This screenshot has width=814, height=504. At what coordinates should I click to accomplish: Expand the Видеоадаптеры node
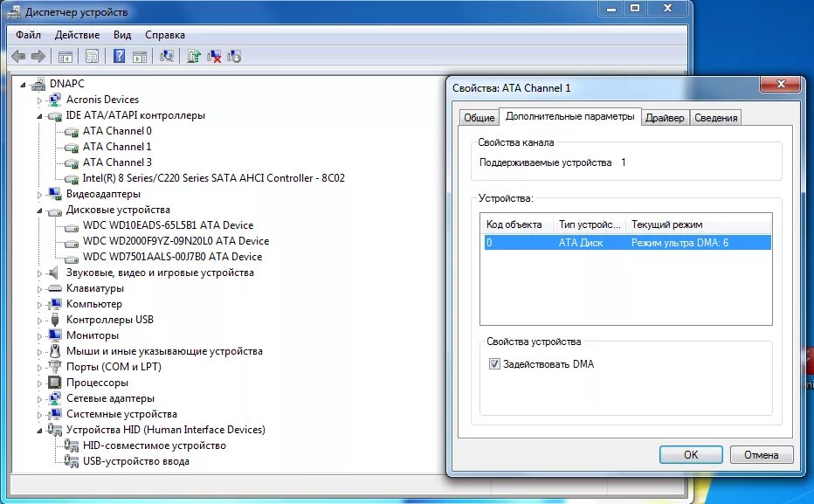point(39,195)
